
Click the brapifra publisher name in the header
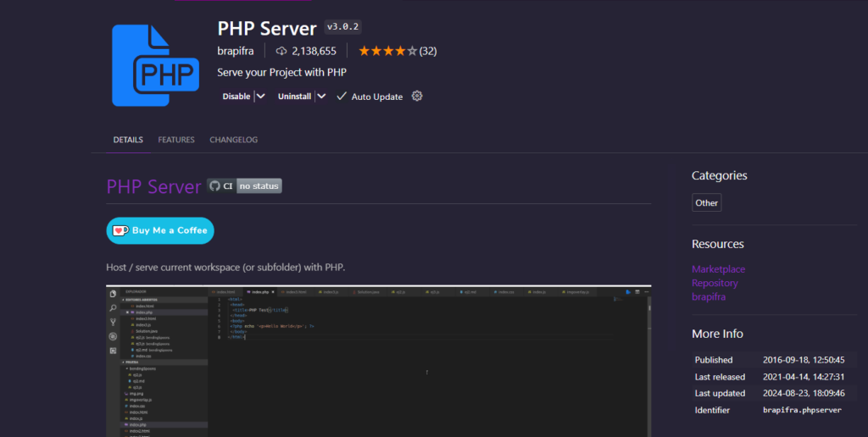[236, 51]
